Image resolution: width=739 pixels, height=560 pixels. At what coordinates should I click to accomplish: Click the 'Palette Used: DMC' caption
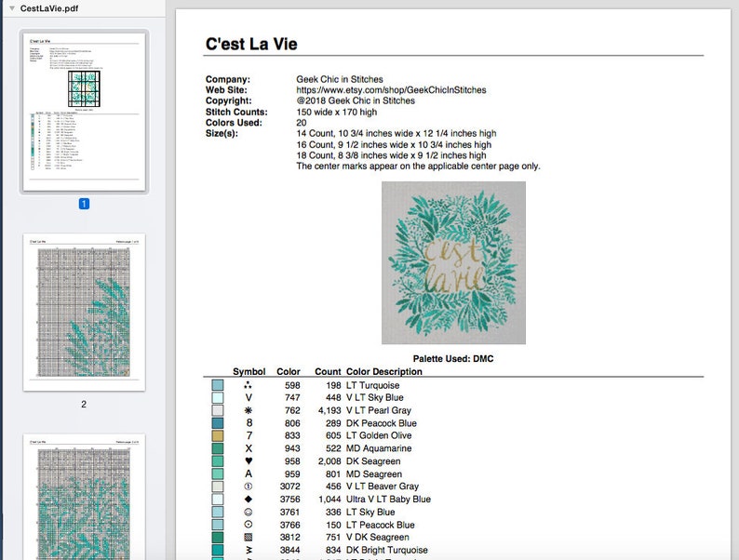coord(453,359)
